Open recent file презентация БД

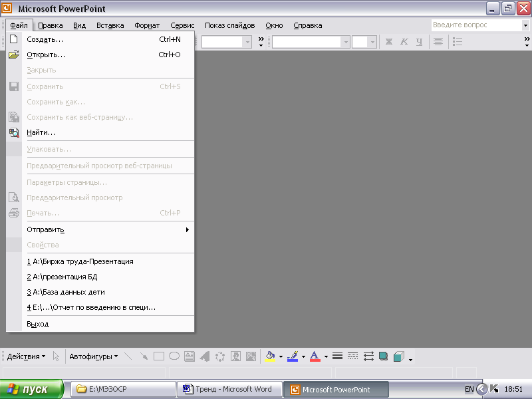click(100, 277)
